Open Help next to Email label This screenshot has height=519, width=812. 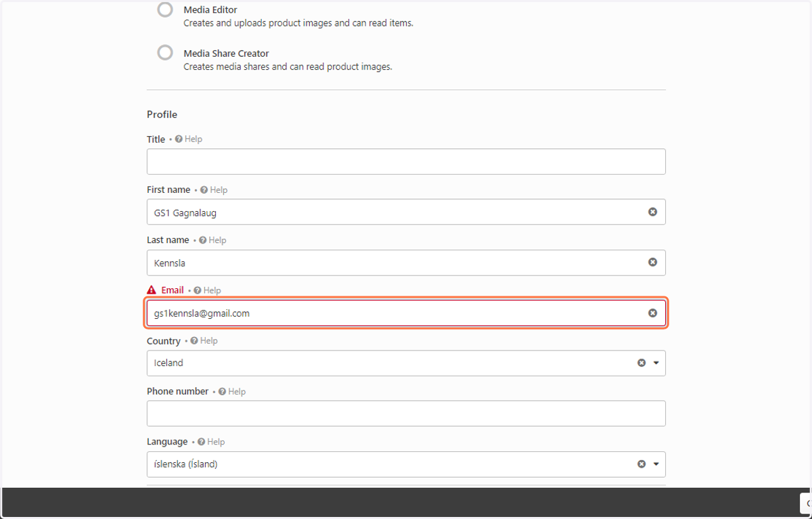coord(207,290)
